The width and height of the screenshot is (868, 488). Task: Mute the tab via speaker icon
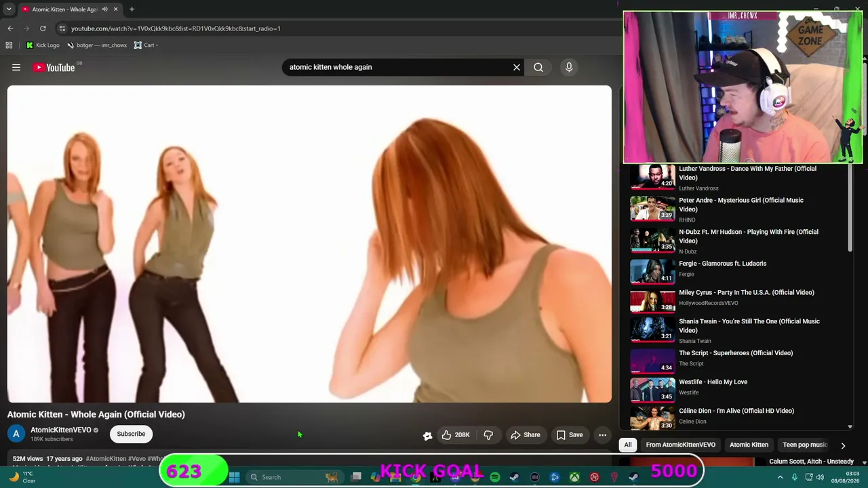[104, 9]
